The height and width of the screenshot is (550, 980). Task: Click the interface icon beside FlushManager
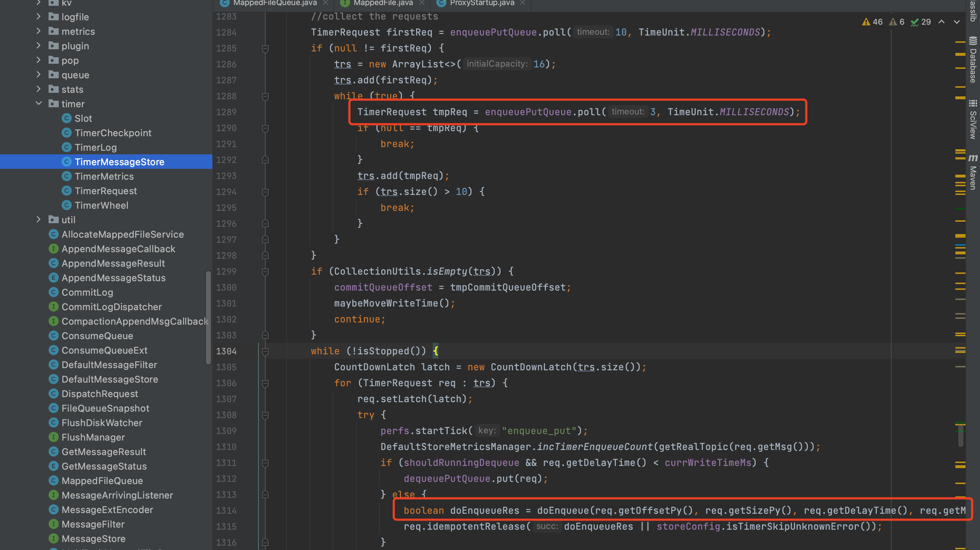54,437
